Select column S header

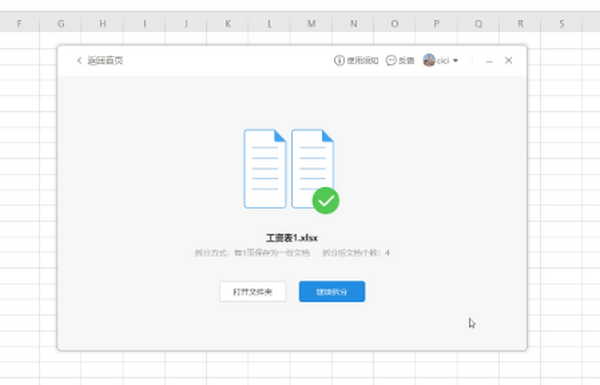point(562,24)
